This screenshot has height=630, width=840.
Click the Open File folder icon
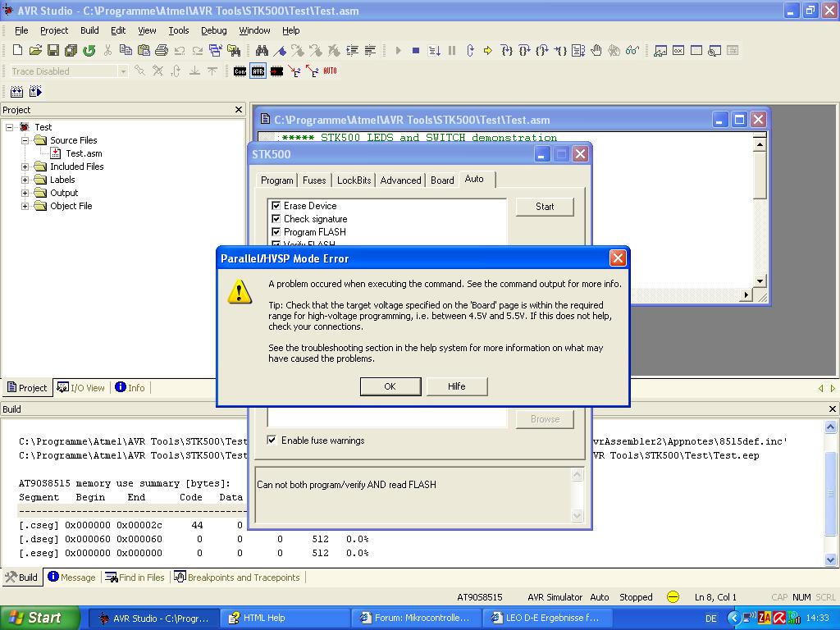coord(35,50)
